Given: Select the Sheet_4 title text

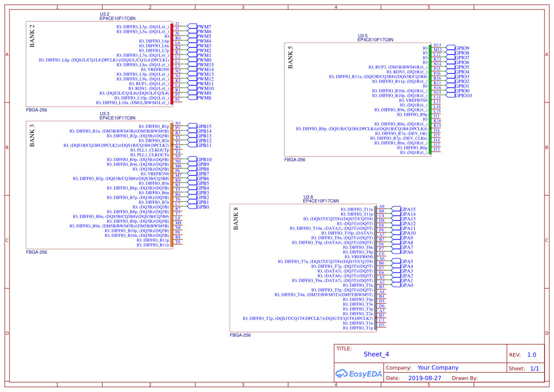Looking at the screenshot, I should click(x=376, y=354).
